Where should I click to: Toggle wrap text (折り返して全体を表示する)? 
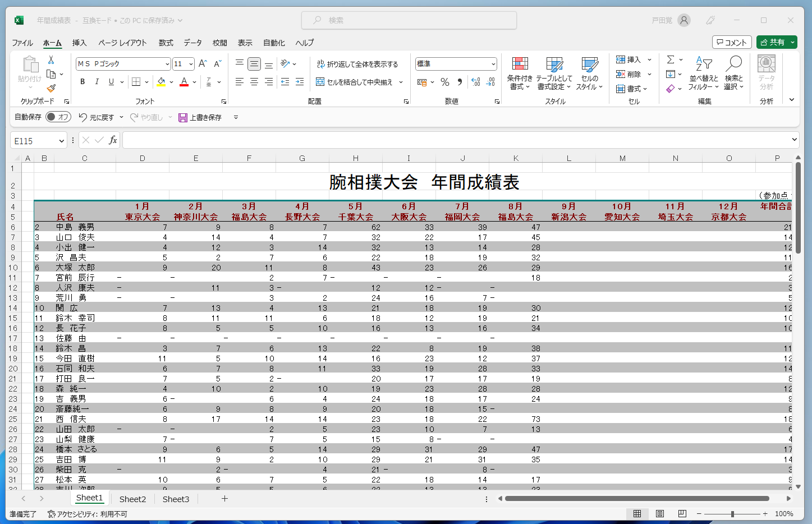click(357, 64)
